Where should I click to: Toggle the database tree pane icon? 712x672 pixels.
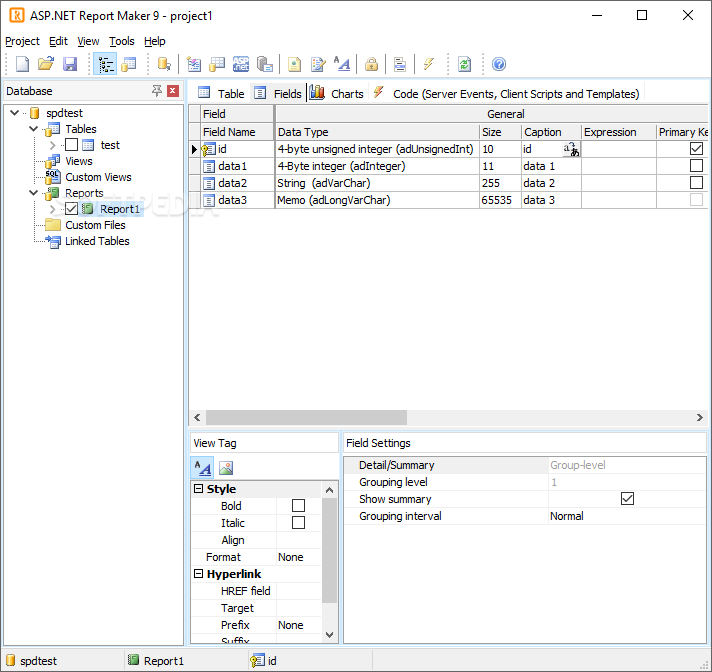point(105,64)
